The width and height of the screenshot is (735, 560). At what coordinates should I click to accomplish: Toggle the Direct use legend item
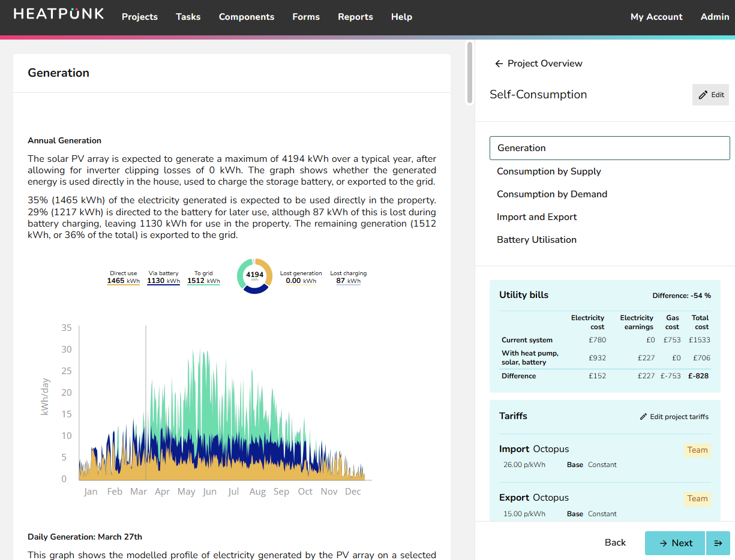coord(123,277)
